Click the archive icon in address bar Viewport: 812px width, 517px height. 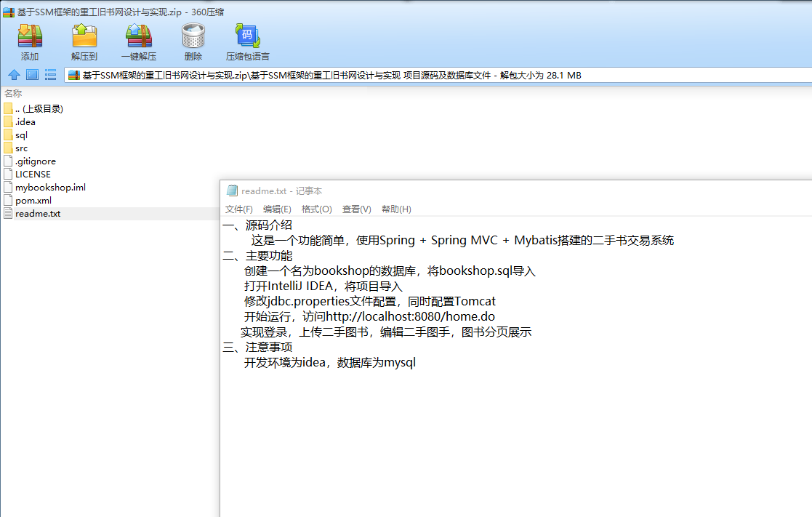(x=74, y=76)
